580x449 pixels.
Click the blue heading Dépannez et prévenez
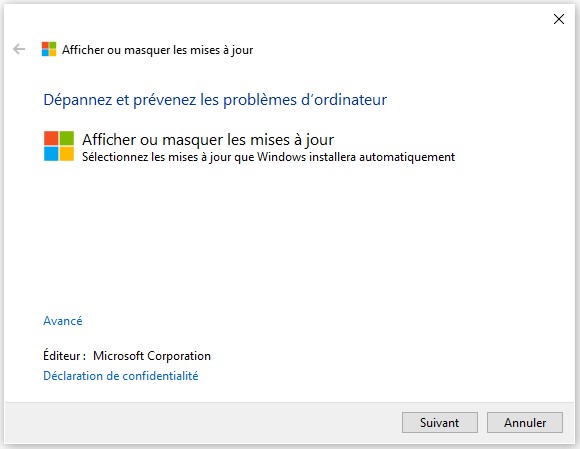215,99
